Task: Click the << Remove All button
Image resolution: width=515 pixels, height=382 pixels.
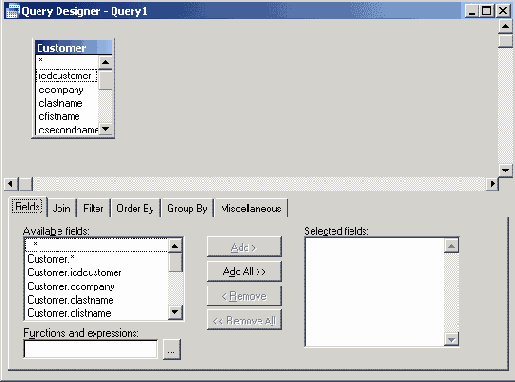Action: 244,320
